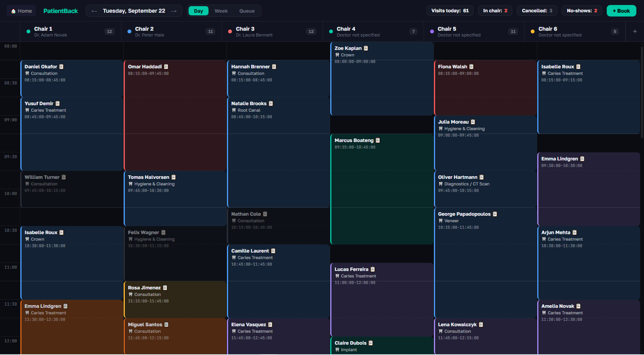Viewport: 644px width, 355px height.
Task: Open Amelia Novak's notes icon
Action: pos(579,306)
